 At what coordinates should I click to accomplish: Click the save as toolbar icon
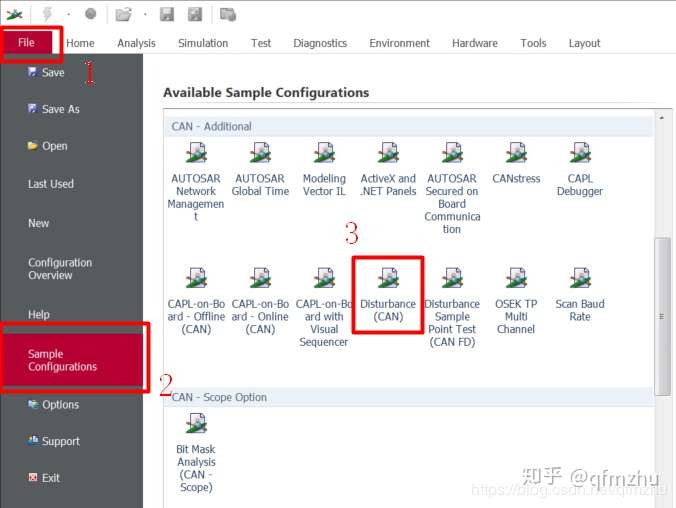click(195, 14)
